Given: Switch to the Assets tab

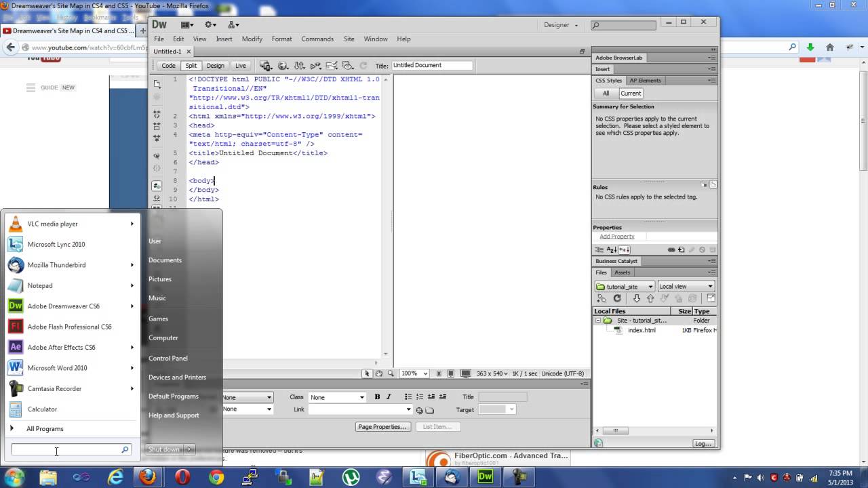Looking at the screenshot, I should point(622,272).
